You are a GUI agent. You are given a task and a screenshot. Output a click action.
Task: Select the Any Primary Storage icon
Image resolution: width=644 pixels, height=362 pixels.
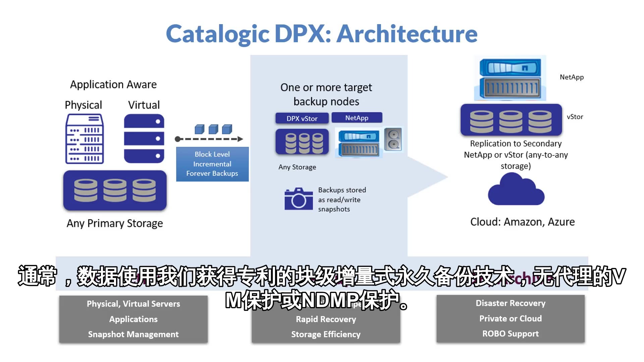click(116, 192)
